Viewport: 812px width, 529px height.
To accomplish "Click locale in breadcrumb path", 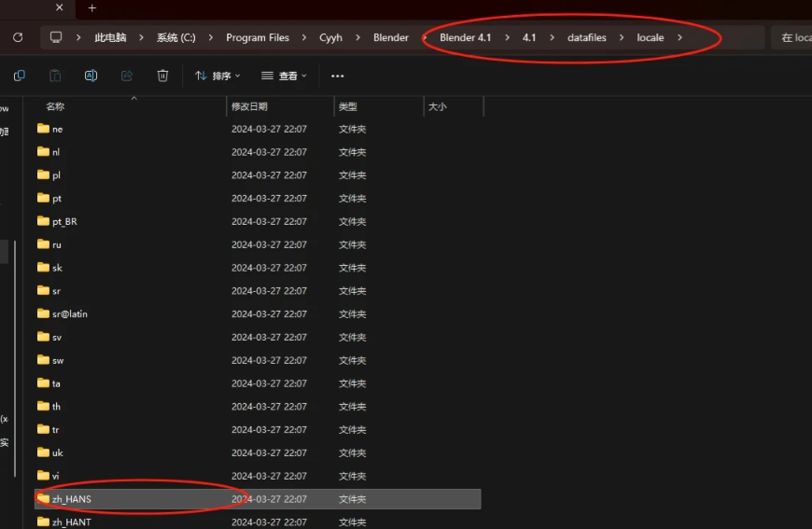I will coord(651,37).
